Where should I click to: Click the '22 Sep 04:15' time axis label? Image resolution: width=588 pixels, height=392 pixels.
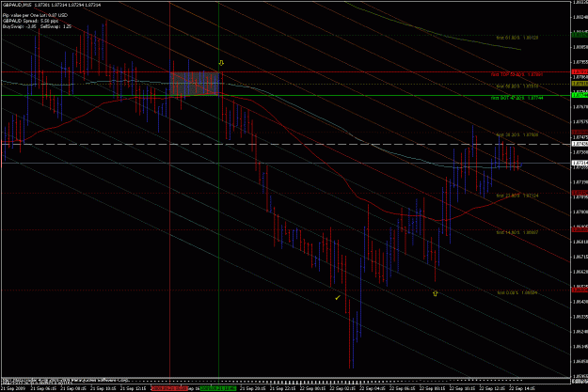(373, 388)
